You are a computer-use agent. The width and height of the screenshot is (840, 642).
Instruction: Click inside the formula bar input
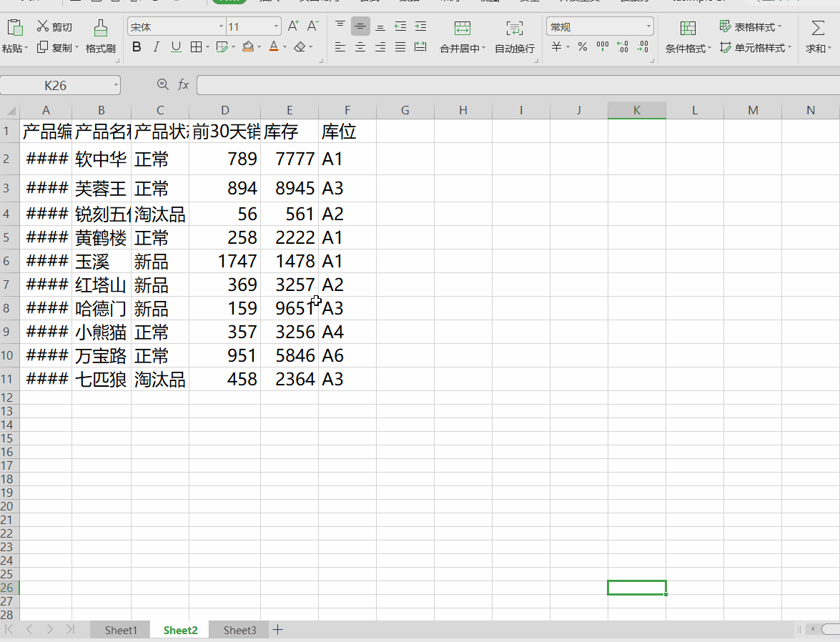tap(518, 84)
